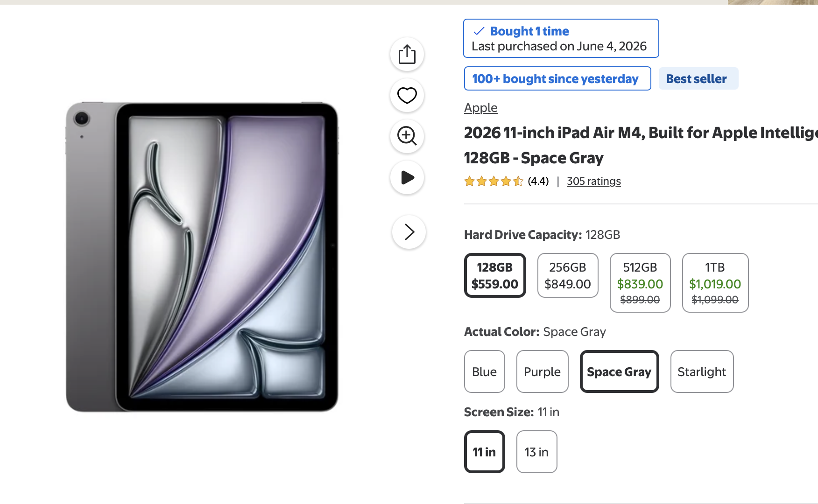Click the star rating icons
The image size is (818, 504).
(x=494, y=181)
